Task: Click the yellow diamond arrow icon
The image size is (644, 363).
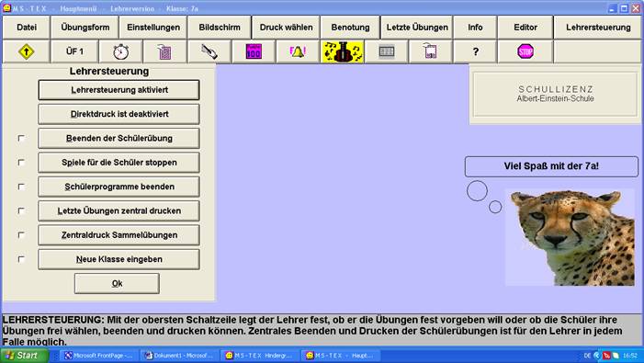Action: pos(27,51)
